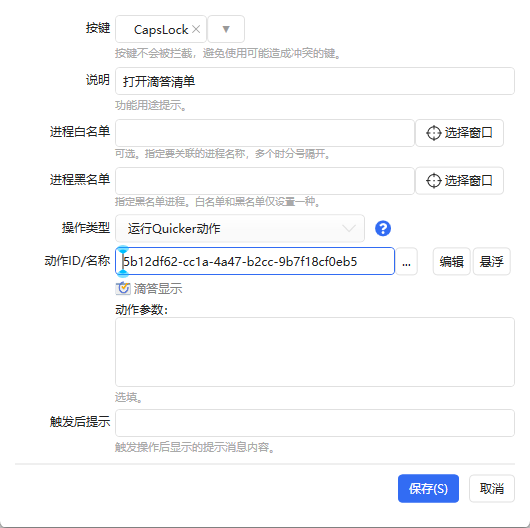Click into the 进程白名单 input box
The width and height of the screenshot is (530, 528).
point(265,133)
